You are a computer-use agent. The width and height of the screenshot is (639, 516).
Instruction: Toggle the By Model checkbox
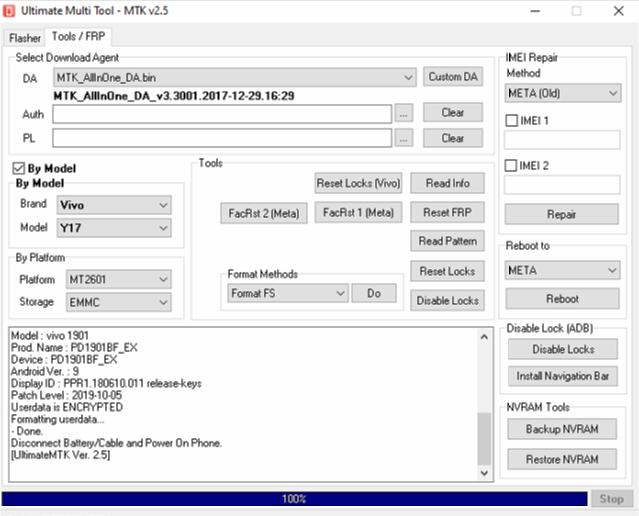click(19, 168)
